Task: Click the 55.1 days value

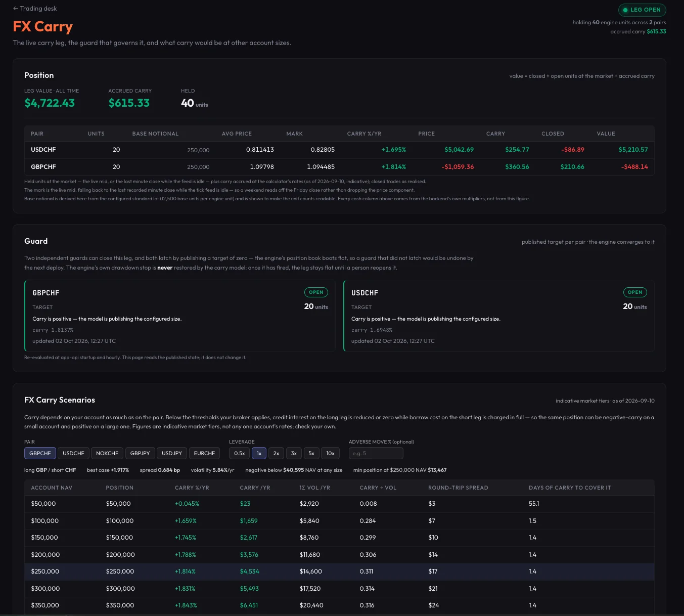Action: [534, 504]
